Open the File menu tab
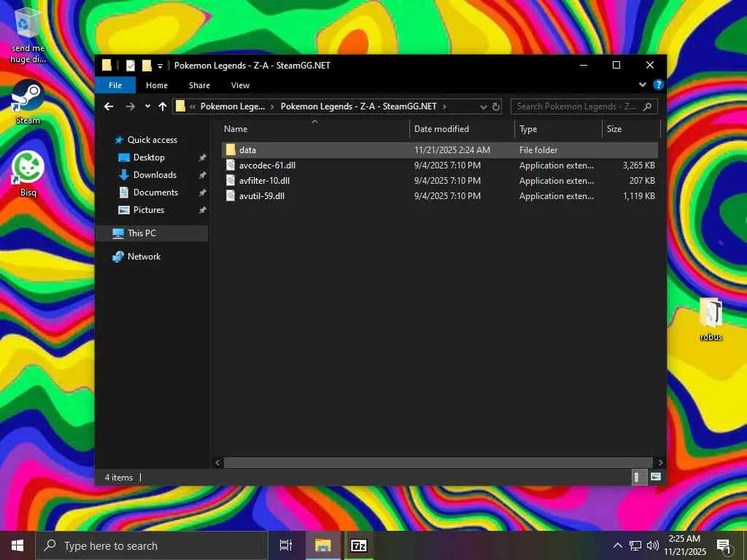Screen dimensions: 747x560 [x=115, y=85]
